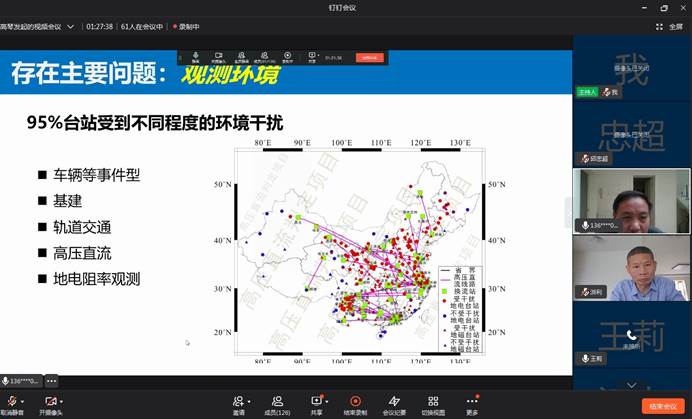Viewport: 692px width, 419px height.
Task: Click the red button in shared screen's floating toolbar
Action: coord(370,57)
